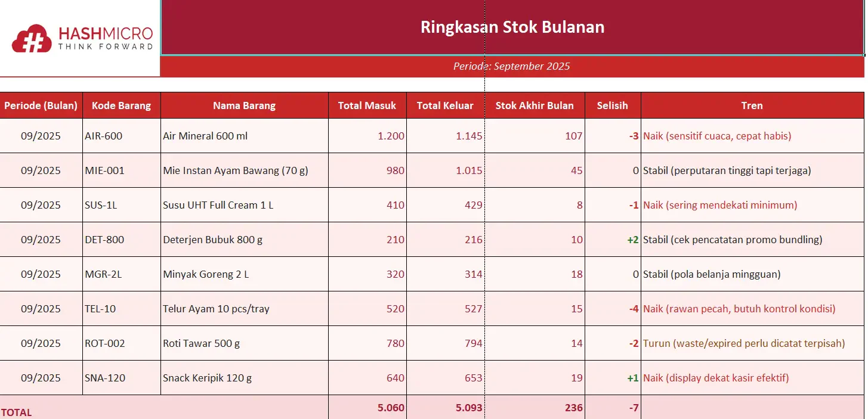The width and height of the screenshot is (868, 419).
Task: Click 'Roti Tawar 500 g' cell
Action: 245,343
